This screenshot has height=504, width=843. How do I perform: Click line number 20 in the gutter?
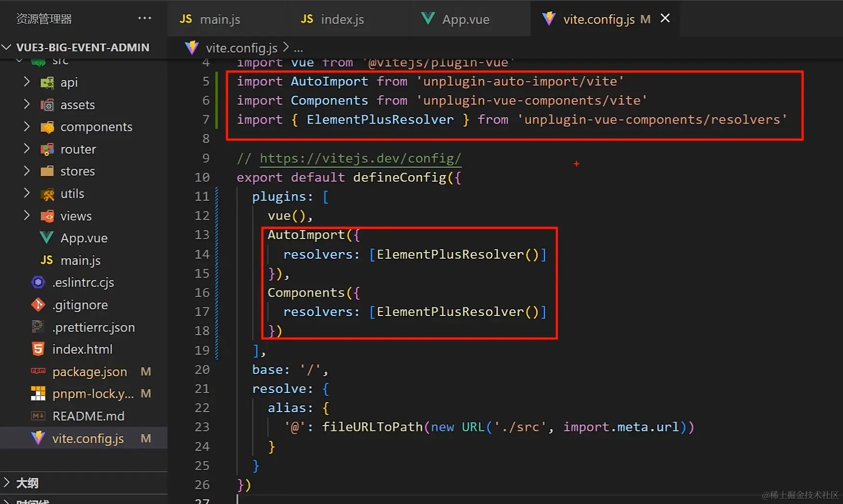pos(202,369)
